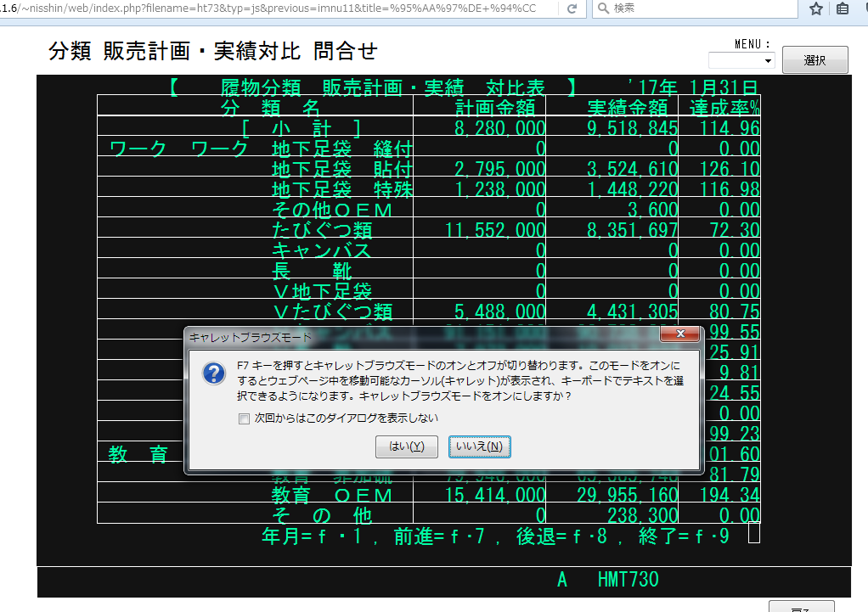Image resolution: width=868 pixels, height=612 pixels.
Task: Close the caret browsing mode dialog
Action: pyautogui.click(x=679, y=336)
